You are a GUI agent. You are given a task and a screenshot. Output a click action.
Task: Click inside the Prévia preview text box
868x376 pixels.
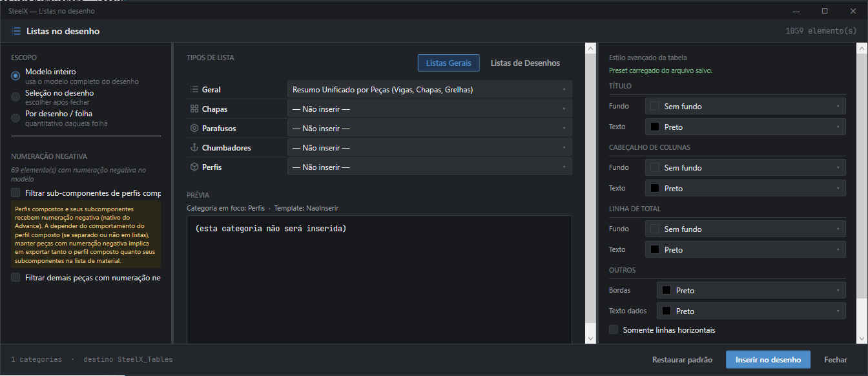click(379, 280)
